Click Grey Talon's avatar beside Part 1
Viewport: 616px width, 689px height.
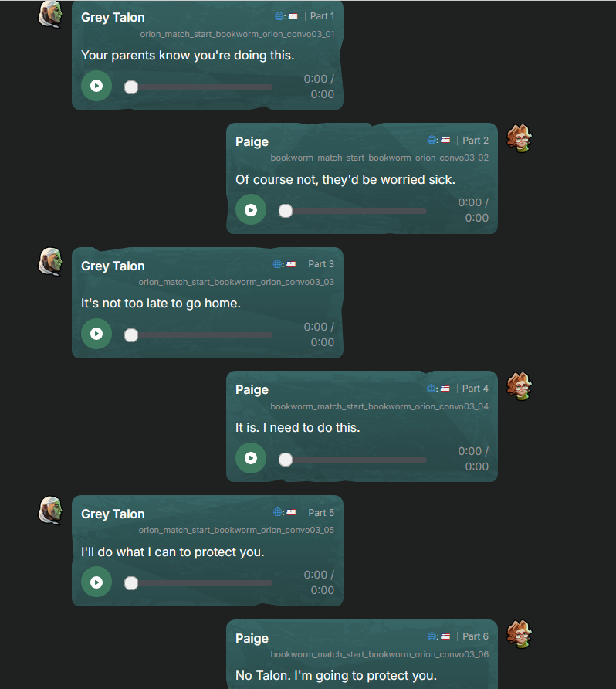click(x=50, y=14)
